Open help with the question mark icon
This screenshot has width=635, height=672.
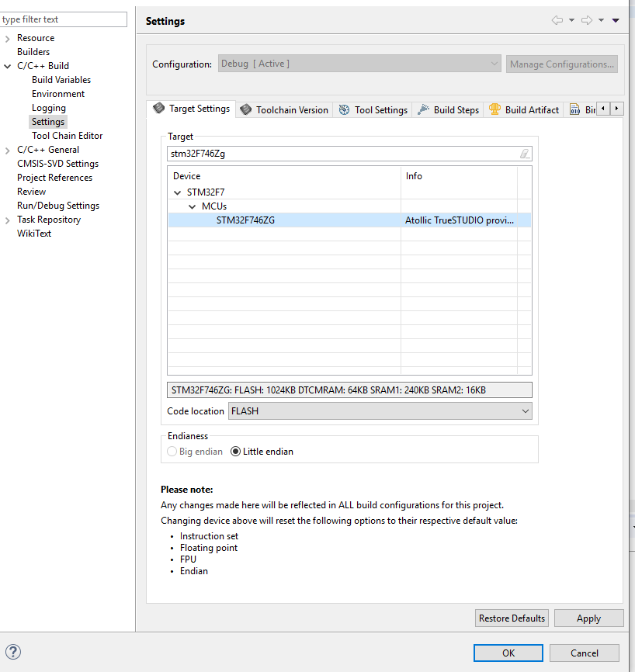point(13,652)
